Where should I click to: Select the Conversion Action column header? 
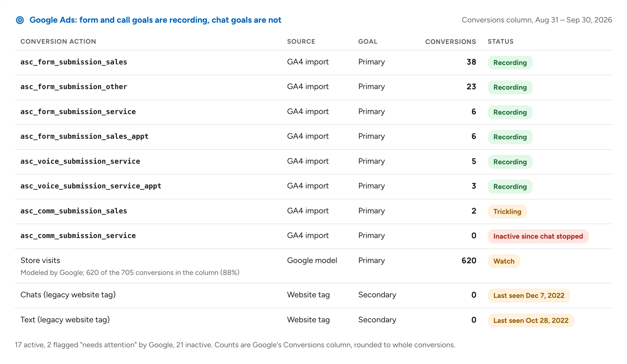(58, 41)
